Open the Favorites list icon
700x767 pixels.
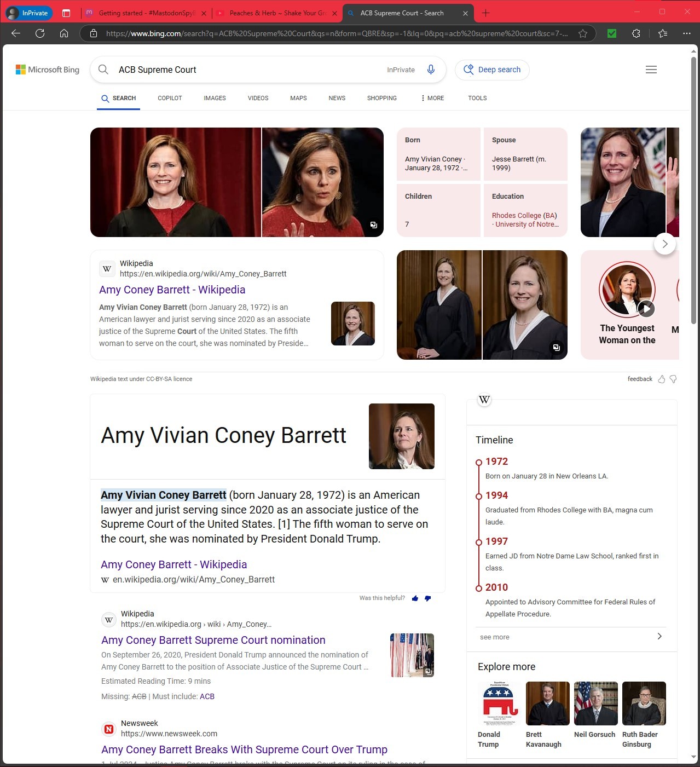(x=663, y=33)
